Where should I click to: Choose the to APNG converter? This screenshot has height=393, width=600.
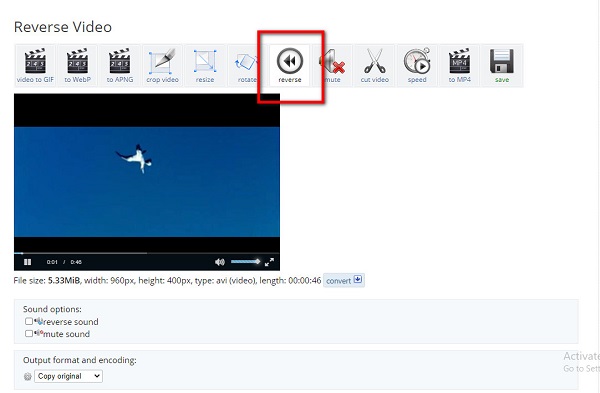pos(120,65)
